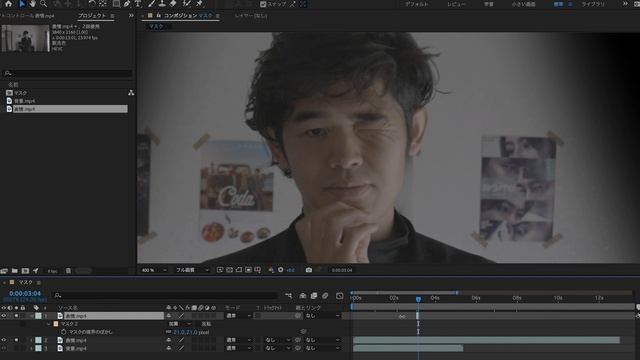Open the コンポジション マスク viewer tab
The height and width of the screenshot is (360, 640).
coord(188,16)
